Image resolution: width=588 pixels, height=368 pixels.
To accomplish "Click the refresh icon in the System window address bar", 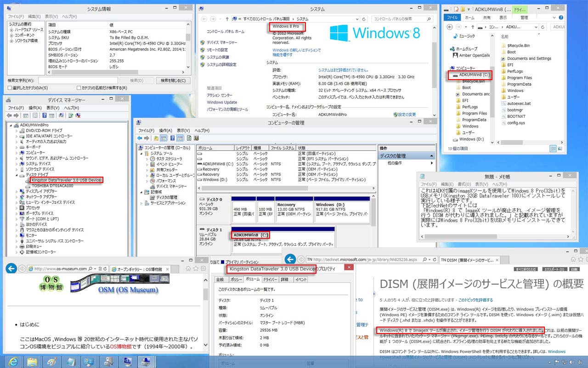I will pos(364,19).
